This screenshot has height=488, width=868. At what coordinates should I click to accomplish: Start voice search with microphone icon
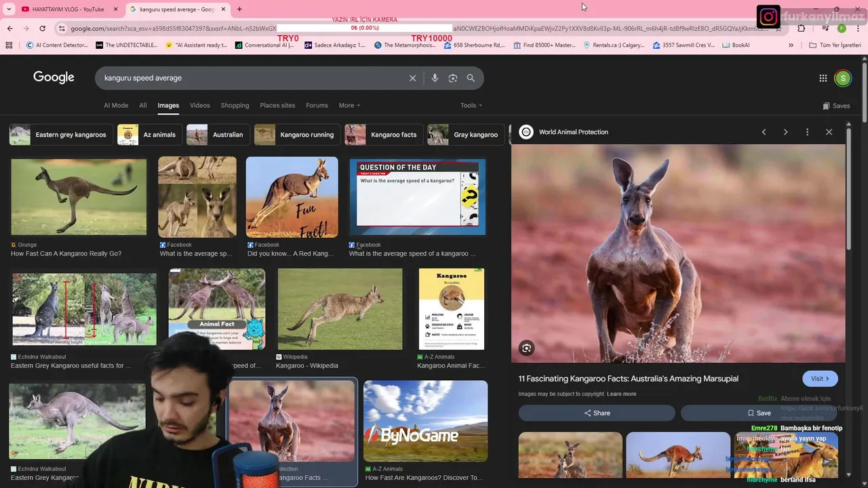[x=435, y=78]
